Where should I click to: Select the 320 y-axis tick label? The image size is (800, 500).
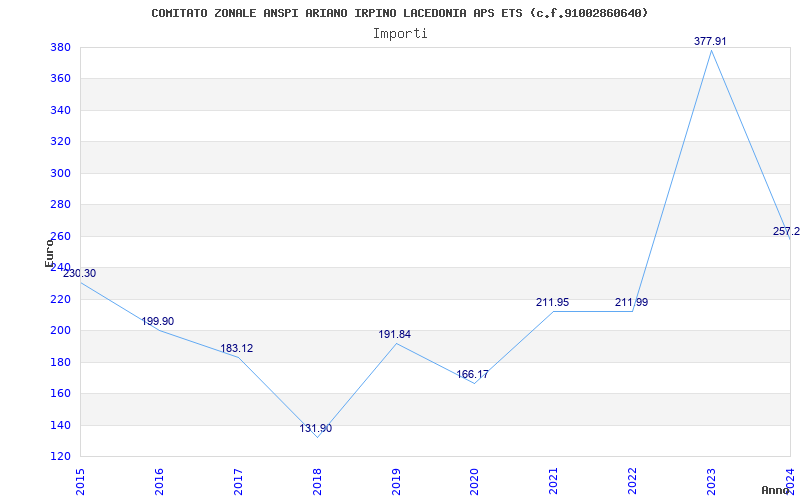point(60,142)
